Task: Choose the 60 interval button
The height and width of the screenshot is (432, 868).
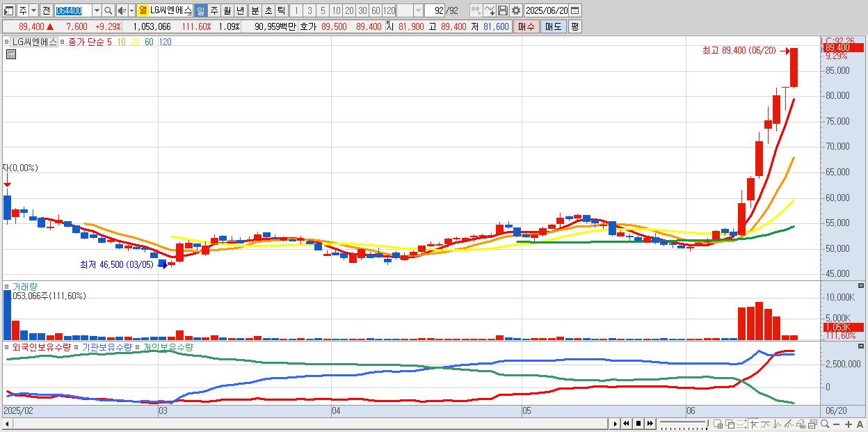Action: point(376,10)
